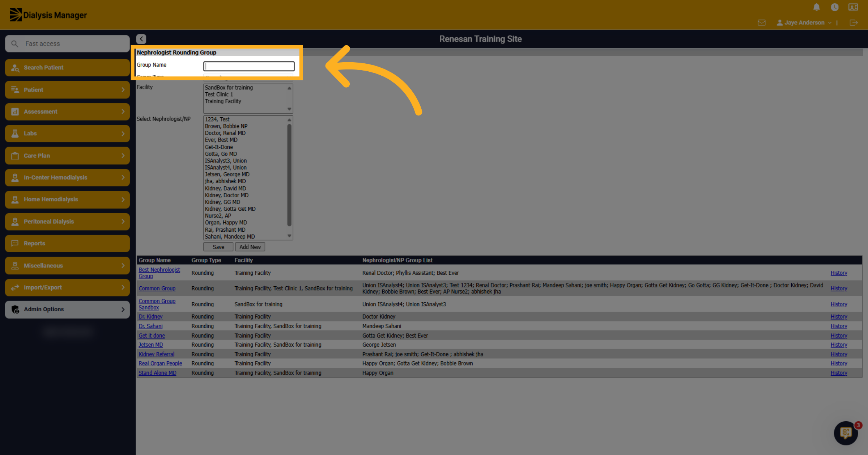Viewport: 868px width, 455px height.
Task: Click the Dialysis Manager logo
Action: pos(48,15)
